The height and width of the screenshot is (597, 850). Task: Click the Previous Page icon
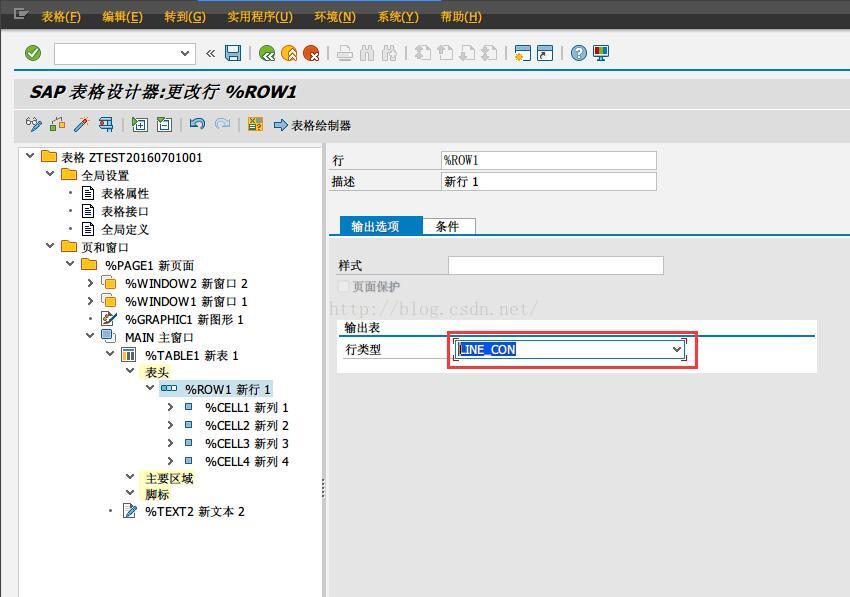click(445, 53)
